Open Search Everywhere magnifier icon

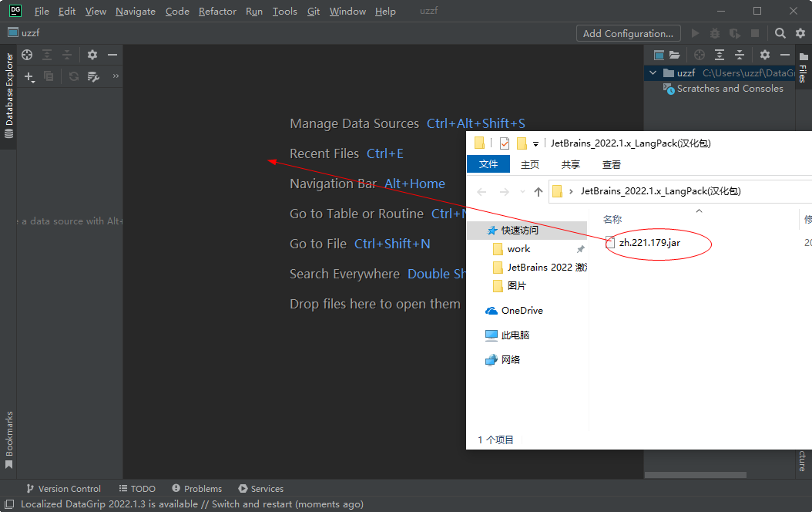pos(780,34)
